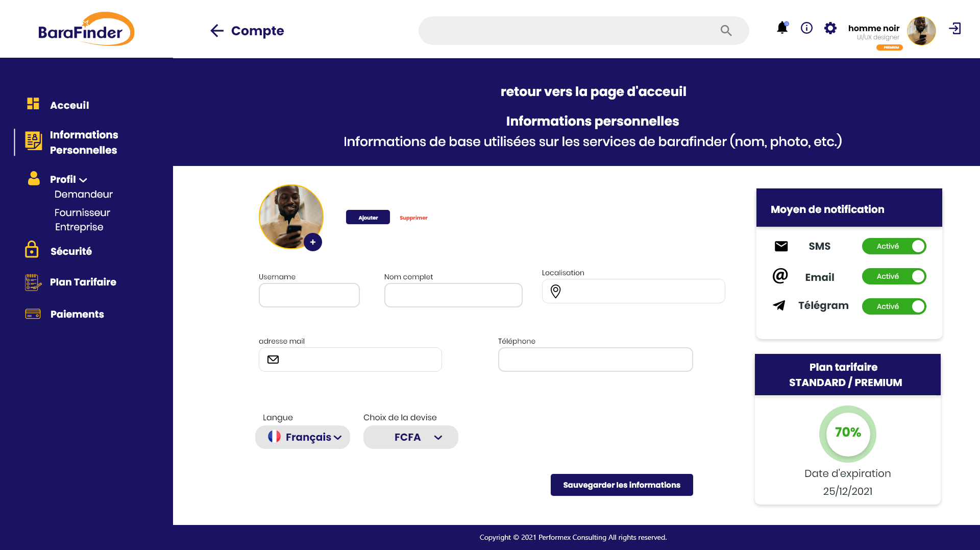Image resolution: width=980 pixels, height=550 pixels.
Task: Open settings gear icon in header
Action: point(830,28)
